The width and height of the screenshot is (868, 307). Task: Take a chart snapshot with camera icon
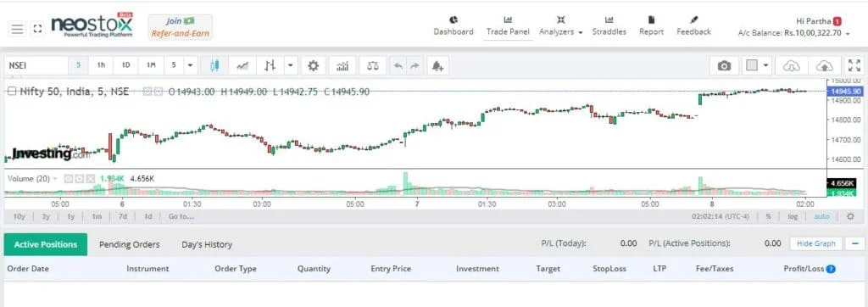coord(724,65)
